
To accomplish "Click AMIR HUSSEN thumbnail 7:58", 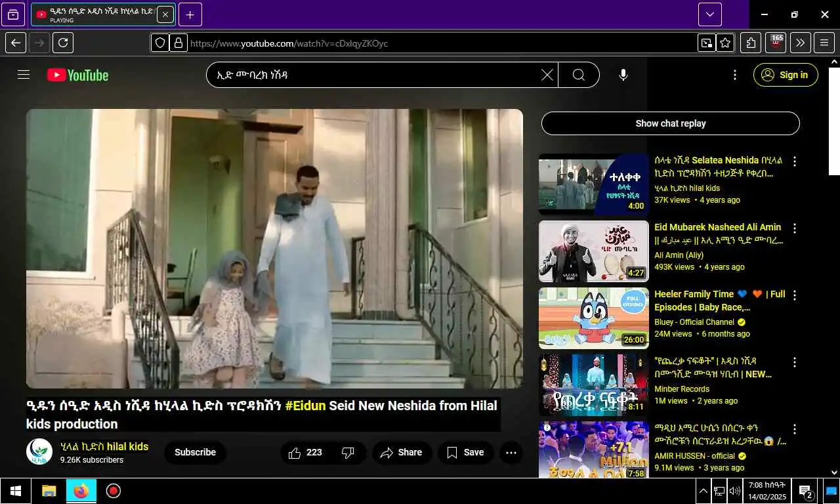I will pos(594,450).
